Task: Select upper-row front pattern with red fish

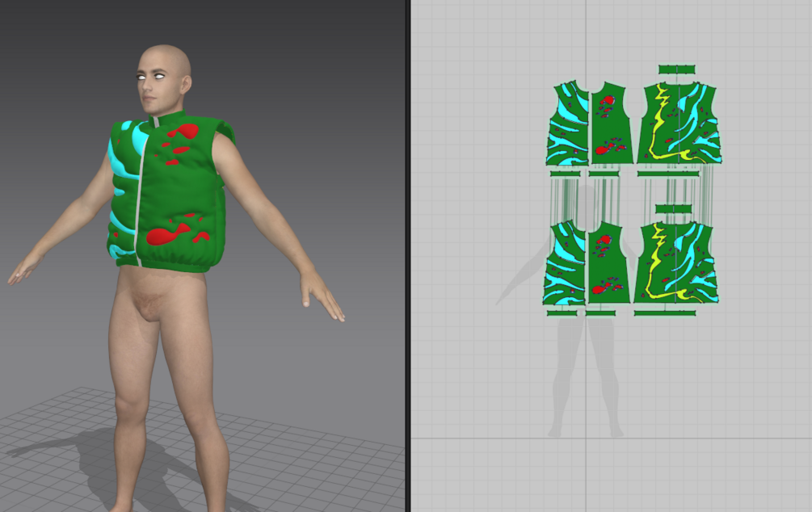Action: click(612, 123)
